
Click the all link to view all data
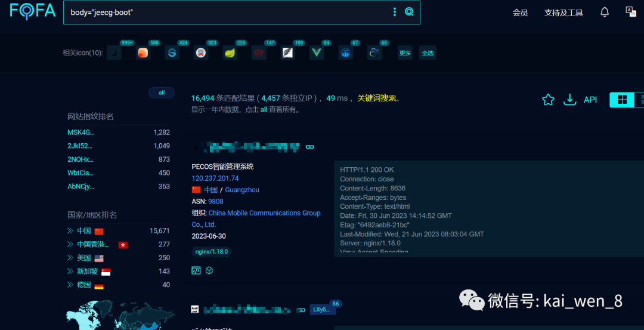(x=264, y=110)
